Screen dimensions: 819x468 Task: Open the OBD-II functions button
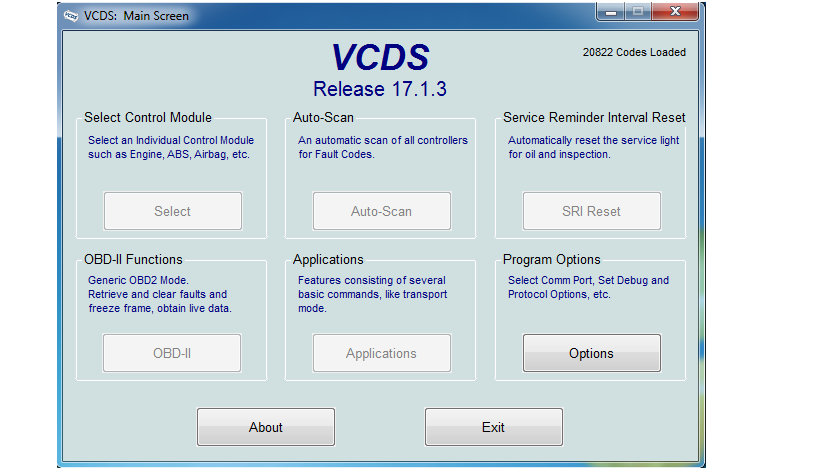[172, 353]
